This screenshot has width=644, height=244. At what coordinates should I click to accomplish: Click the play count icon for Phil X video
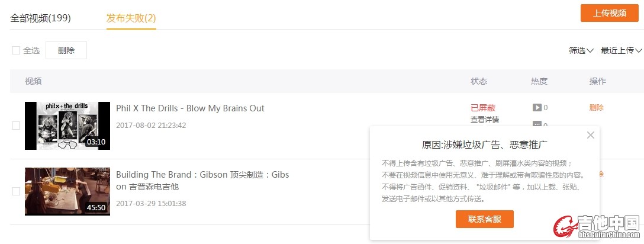pyautogui.click(x=537, y=108)
